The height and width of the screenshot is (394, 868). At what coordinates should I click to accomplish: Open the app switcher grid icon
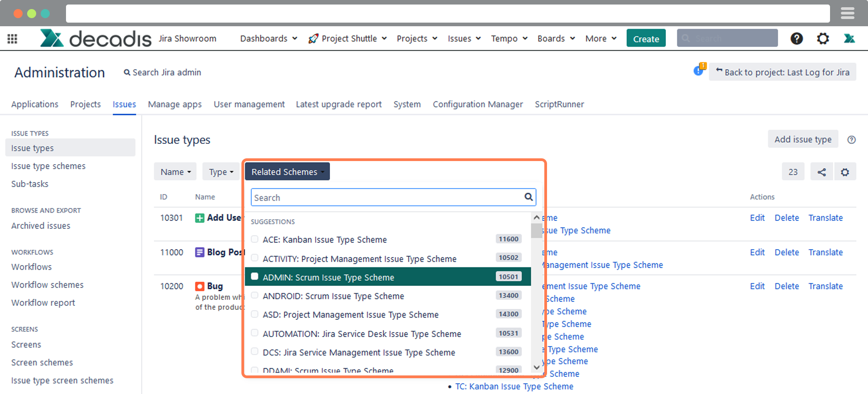[13, 39]
